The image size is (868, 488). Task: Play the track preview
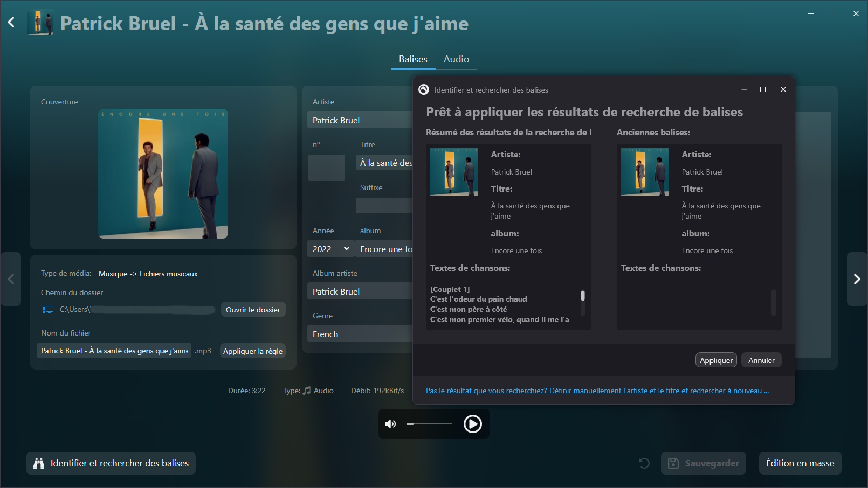pos(472,424)
